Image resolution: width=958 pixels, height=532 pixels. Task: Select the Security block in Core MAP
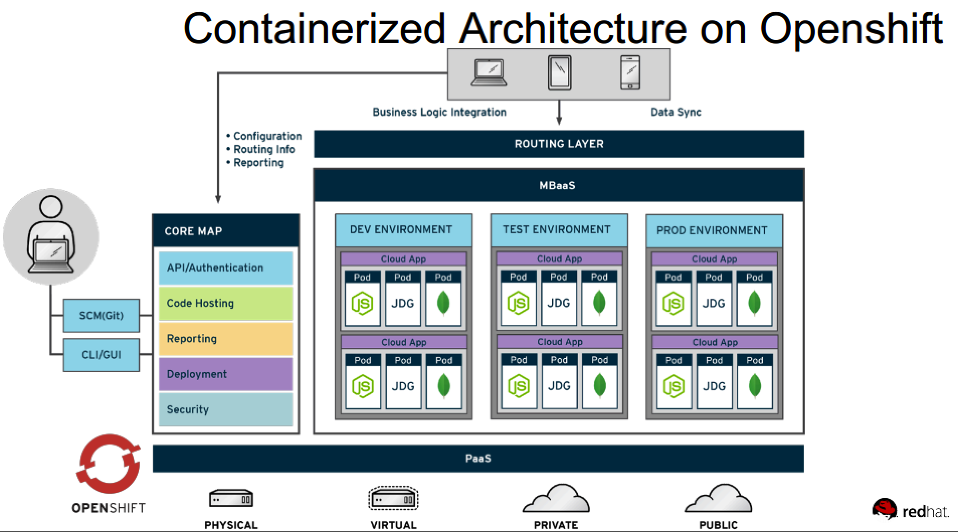coord(225,409)
